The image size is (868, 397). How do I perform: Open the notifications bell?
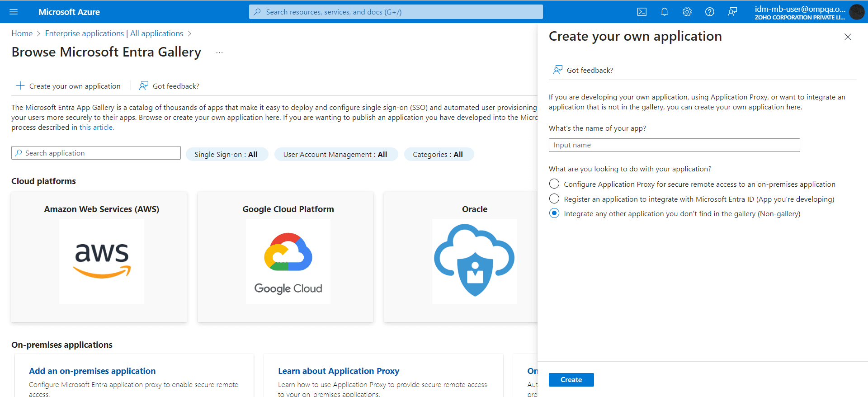[x=664, y=12]
